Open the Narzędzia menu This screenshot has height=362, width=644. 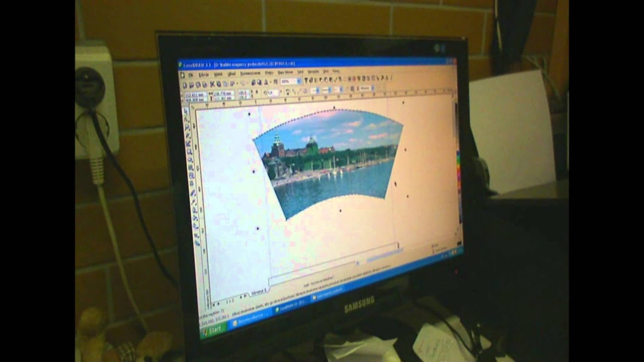(x=313, y=71)
